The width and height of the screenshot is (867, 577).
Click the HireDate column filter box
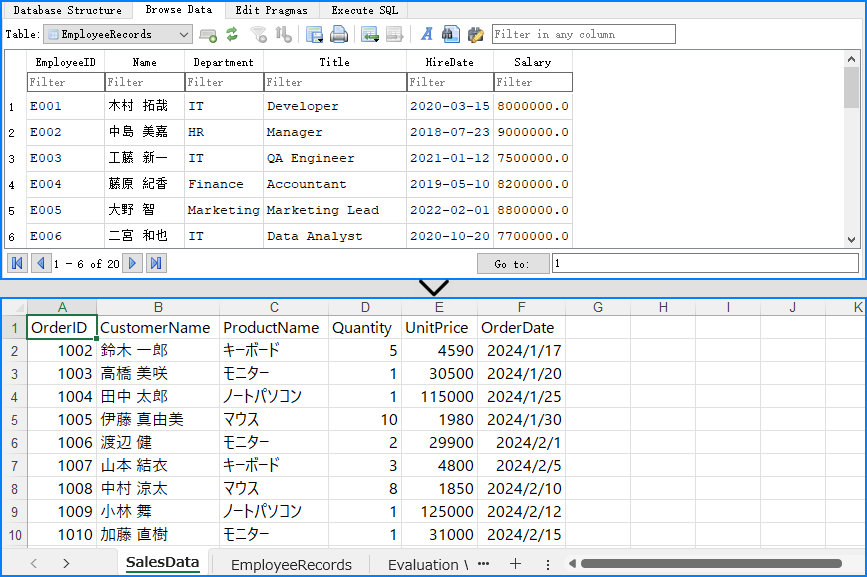coord(450,82)
